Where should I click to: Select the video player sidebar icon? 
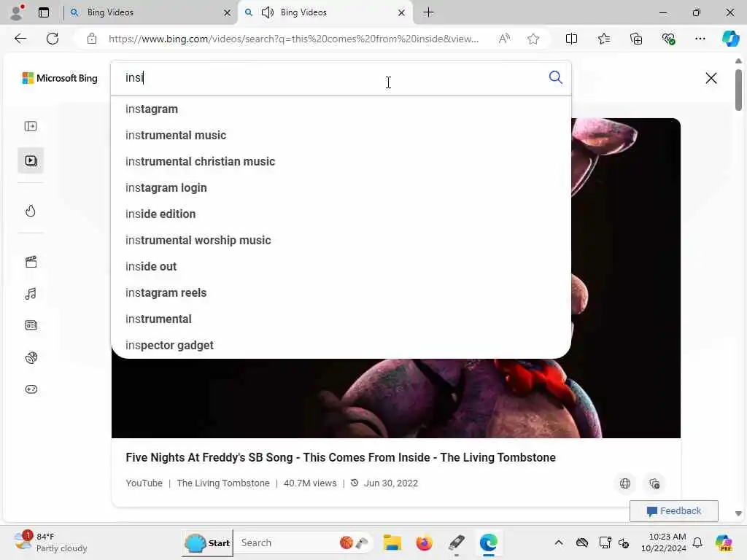[31, 160]
